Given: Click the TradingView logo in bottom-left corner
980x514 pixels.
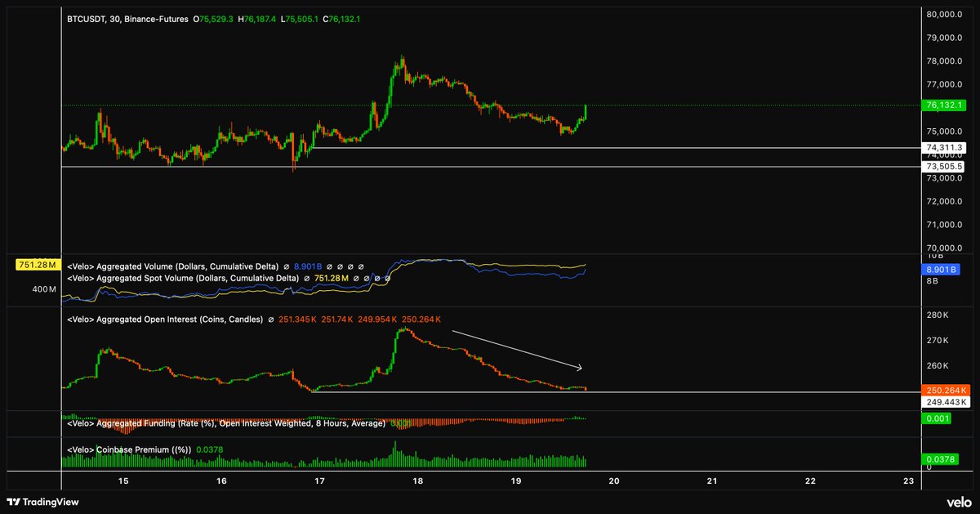Looking at the screenshot, I should point(44,501).
